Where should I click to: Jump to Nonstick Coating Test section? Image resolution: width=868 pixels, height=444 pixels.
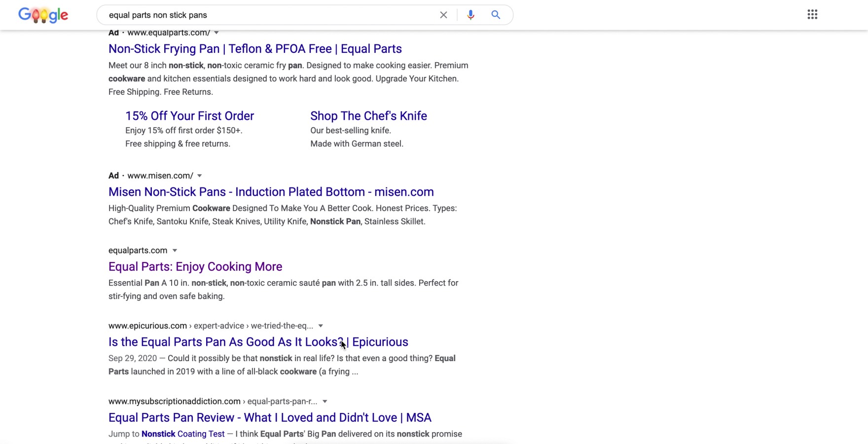pyautogui.click(x=183, y=434)
